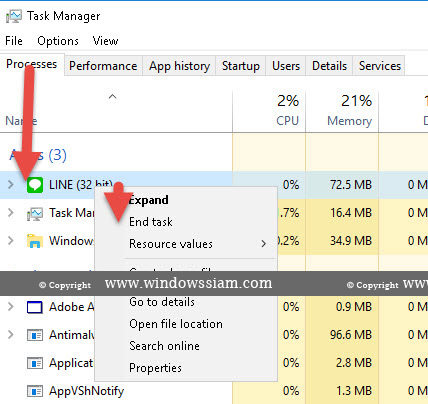Click the Apps (3) group header
Image resolution: width=428 pixels, height=404 pixels.
click(38, 155)
